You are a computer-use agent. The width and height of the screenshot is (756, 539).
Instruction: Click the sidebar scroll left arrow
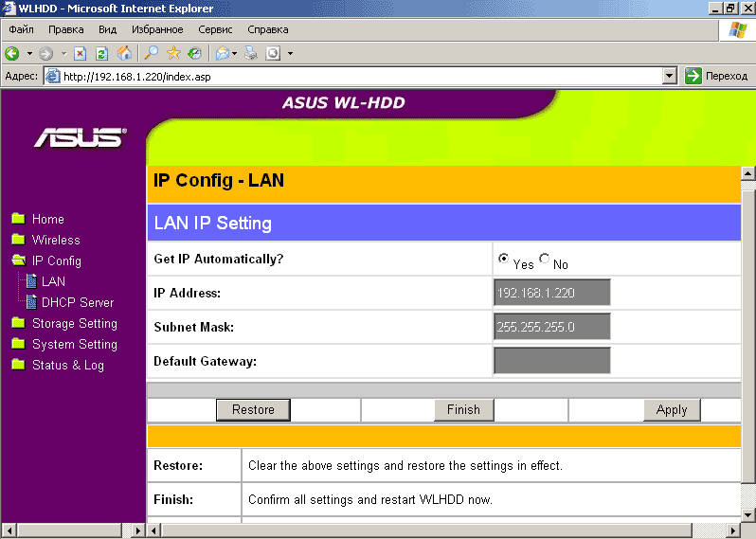(9, 530)
